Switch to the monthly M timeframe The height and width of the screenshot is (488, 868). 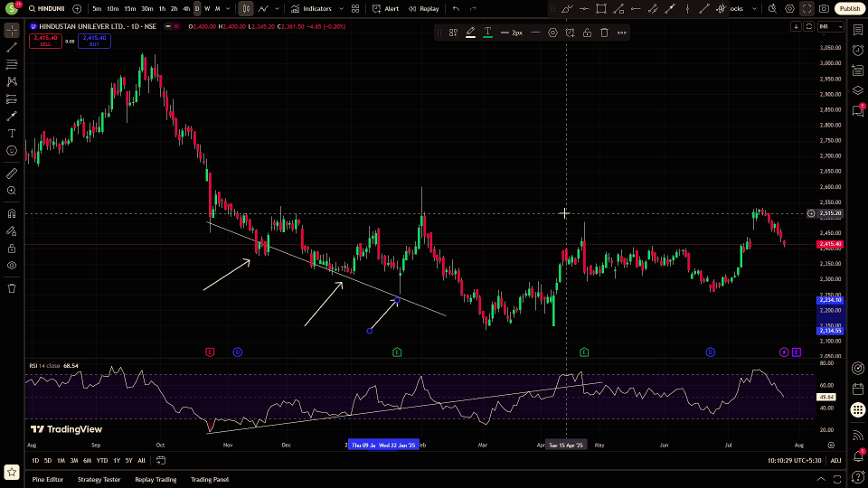point(218,9)
